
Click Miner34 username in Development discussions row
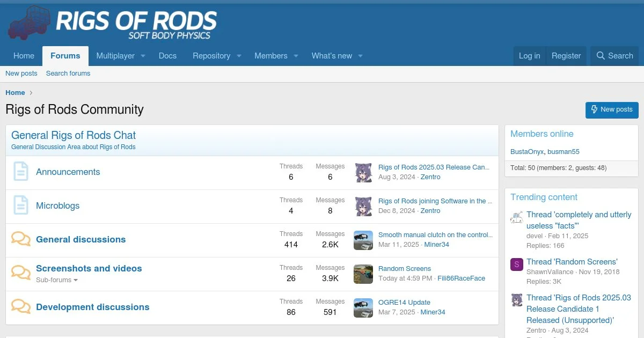[x=433, y=312]
